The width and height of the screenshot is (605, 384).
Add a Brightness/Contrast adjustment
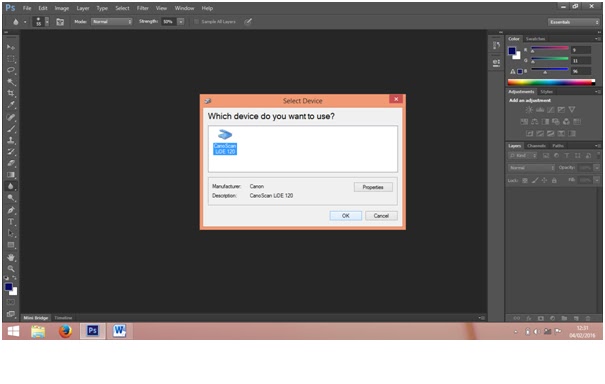pos(529,110)
